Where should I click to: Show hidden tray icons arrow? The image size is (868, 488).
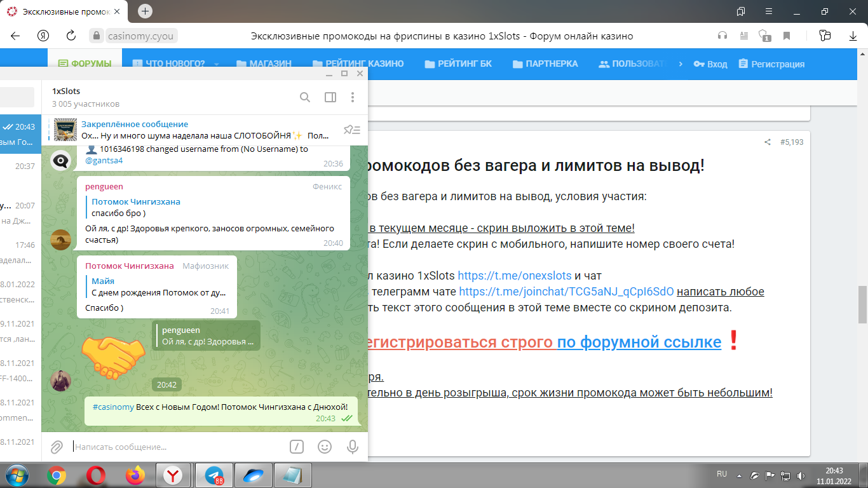(x=739, y=475)
